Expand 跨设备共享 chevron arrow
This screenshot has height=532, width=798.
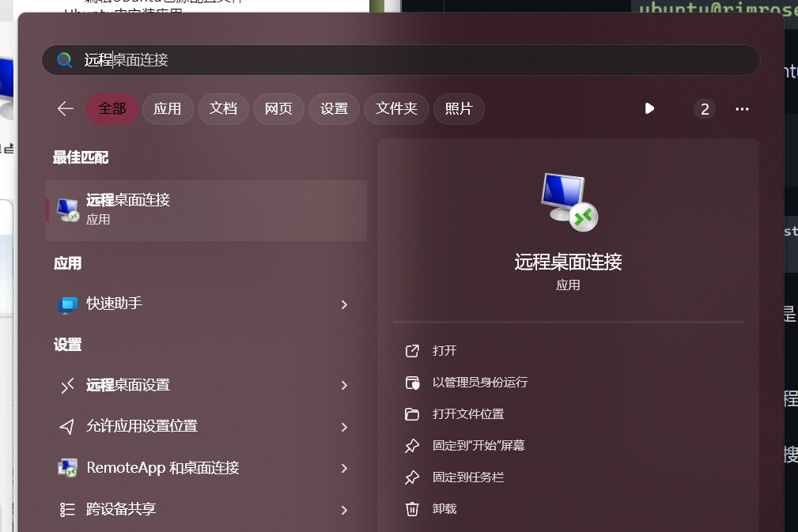(344, 510)
